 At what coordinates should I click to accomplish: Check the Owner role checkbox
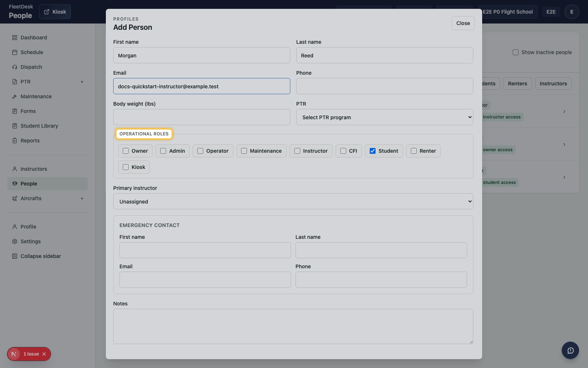point(126,151)
